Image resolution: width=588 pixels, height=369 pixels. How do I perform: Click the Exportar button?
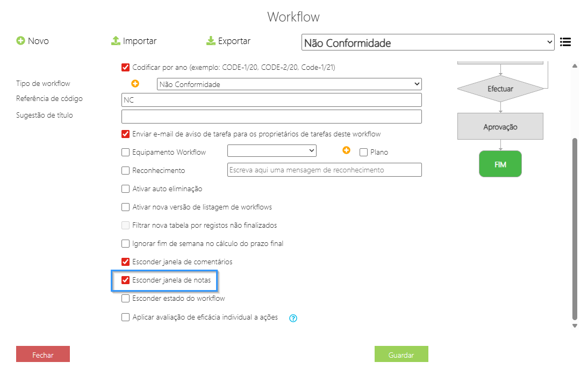228,41
